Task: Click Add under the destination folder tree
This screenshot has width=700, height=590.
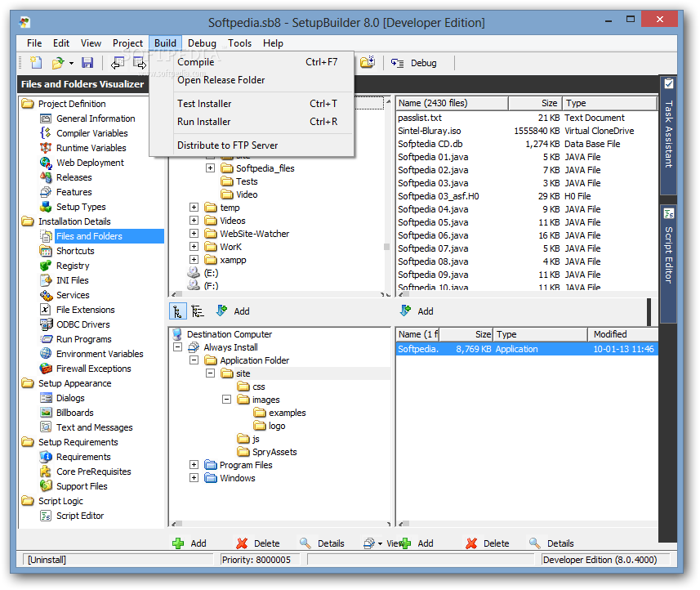Action: point(189,543)
